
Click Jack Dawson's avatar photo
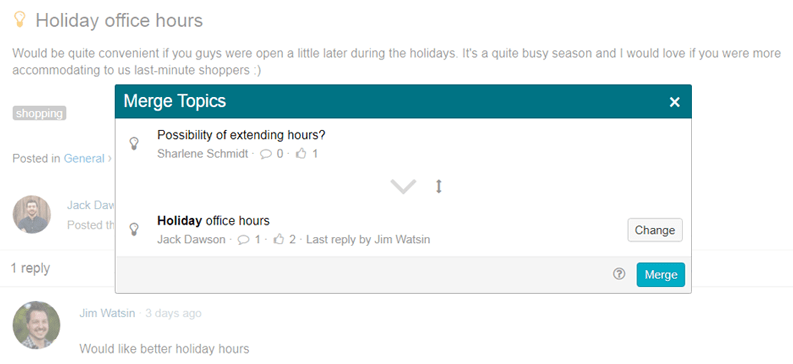click(x=32, y=214)
